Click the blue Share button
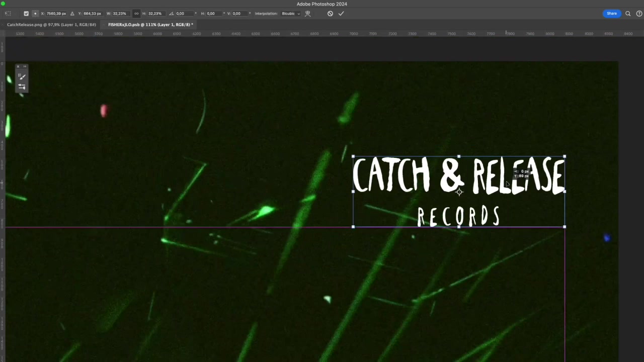644x362 pixels. tap(612, 14)
